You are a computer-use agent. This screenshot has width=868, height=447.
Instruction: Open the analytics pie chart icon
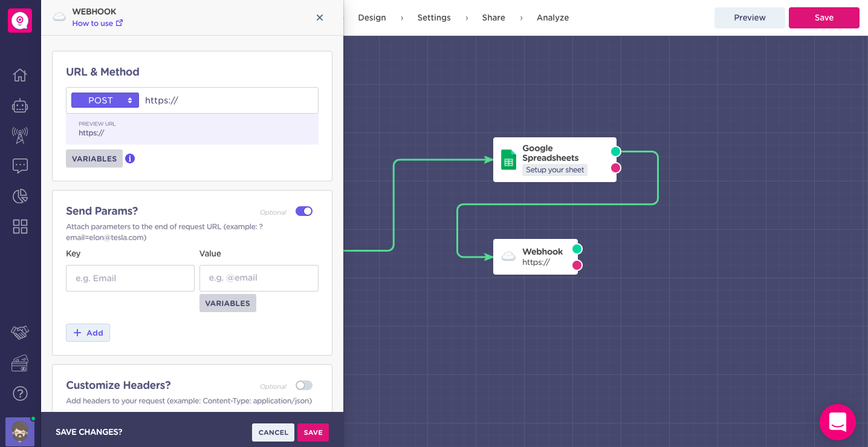tap(20, 196)
